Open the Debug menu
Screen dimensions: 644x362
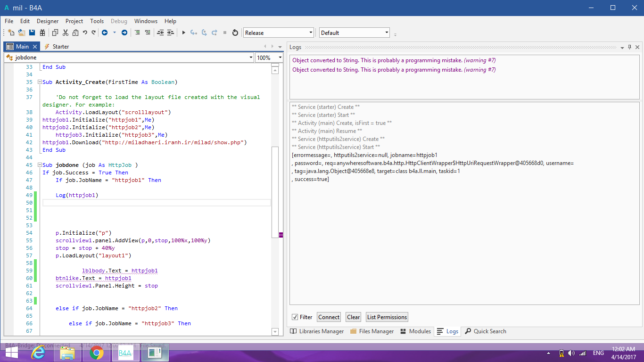(x=119, y=21)
